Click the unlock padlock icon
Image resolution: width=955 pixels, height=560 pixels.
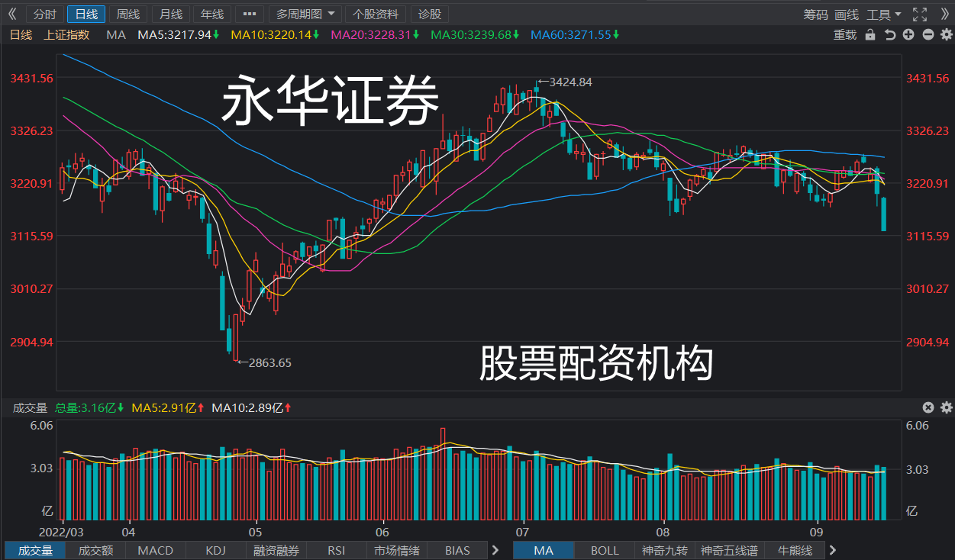tap(870, 34)
